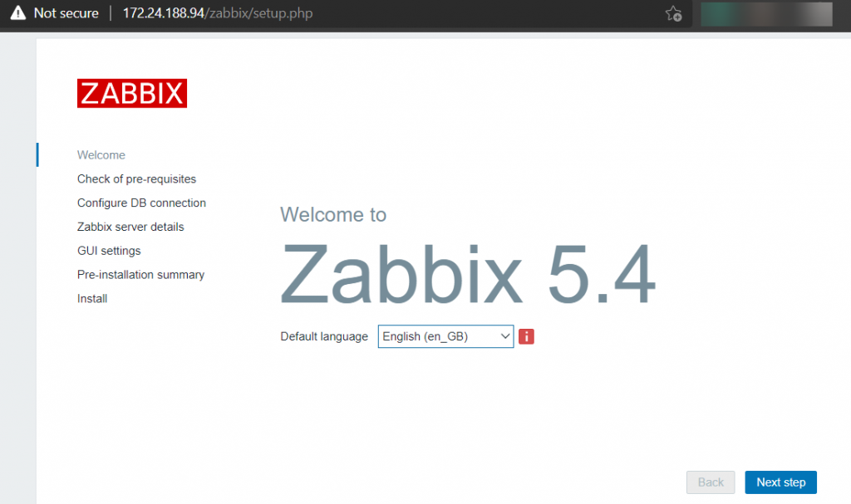Open the Default language dropdown
The width and height of the screenshot is (851, 504).
tap(445, 336)
